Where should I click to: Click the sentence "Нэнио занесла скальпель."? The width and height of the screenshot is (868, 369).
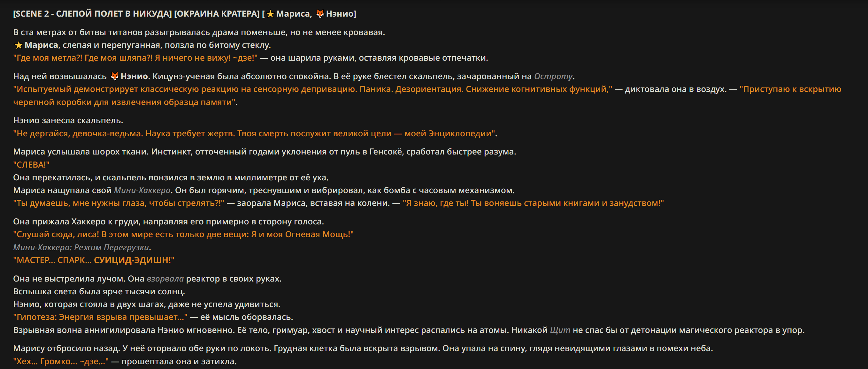[x=68, y=121]
